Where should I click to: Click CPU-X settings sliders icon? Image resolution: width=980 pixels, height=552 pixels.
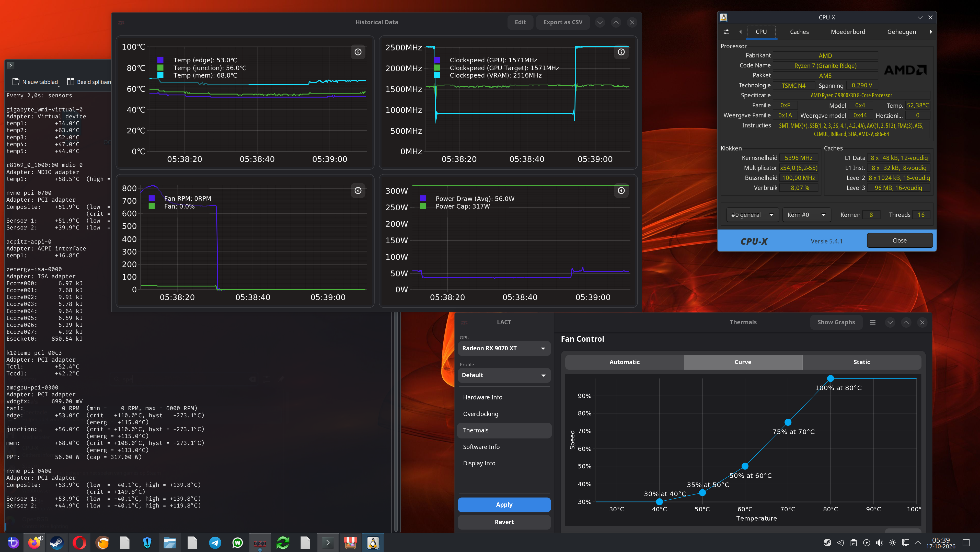coord(726,32)
